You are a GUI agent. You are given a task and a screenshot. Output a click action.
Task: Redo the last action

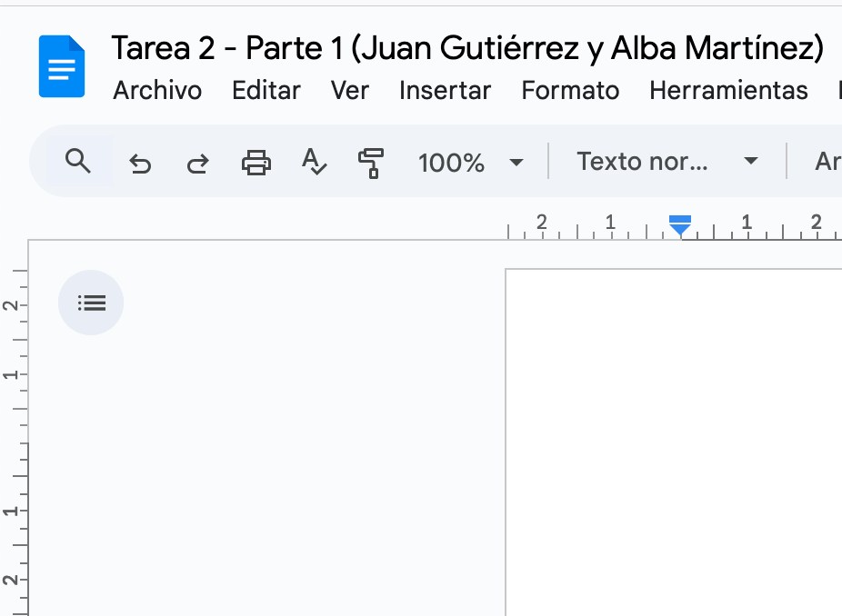[x=197, y=162]
